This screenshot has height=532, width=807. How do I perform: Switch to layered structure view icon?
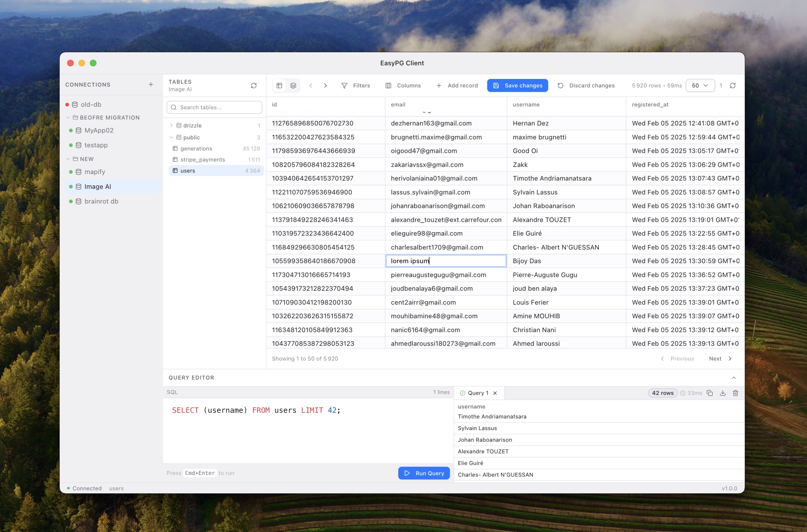tap(293, 85)
